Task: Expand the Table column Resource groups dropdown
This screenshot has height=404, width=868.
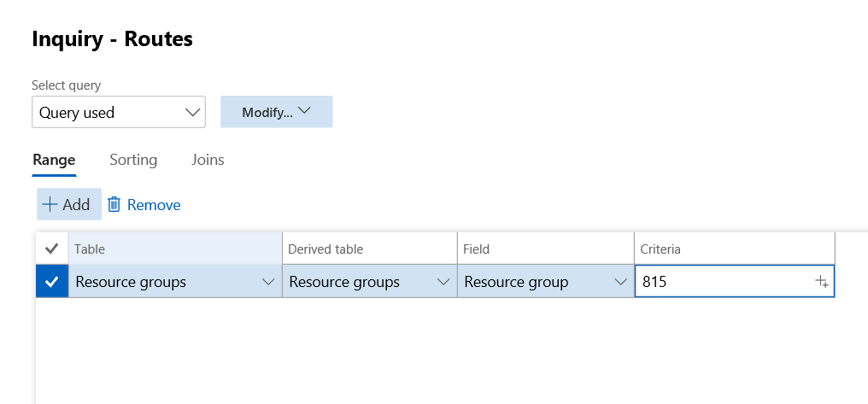Action: [267, 282]
